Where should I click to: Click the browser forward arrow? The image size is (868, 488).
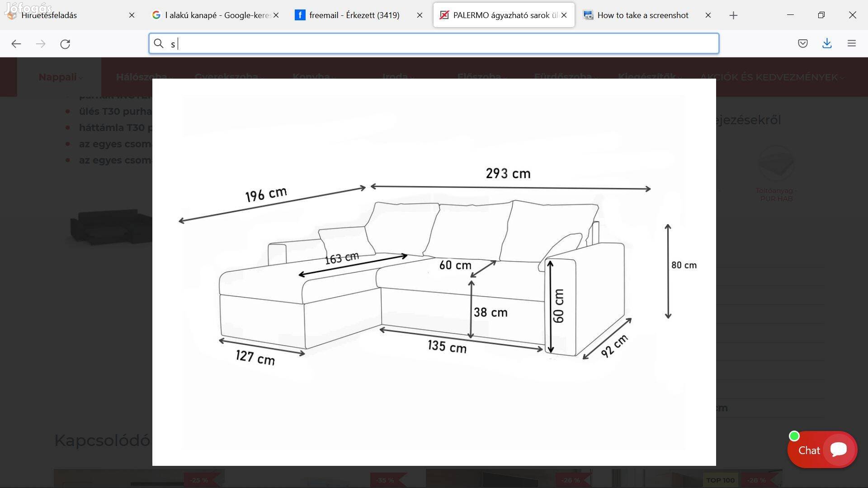coord(41,44)
